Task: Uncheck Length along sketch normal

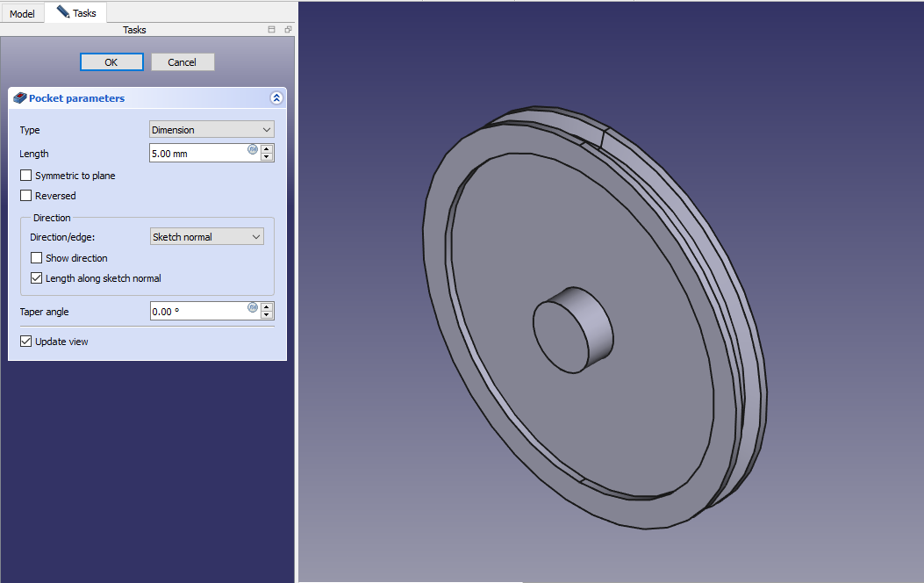Action: pyautogui.click(x=37, y=278)
